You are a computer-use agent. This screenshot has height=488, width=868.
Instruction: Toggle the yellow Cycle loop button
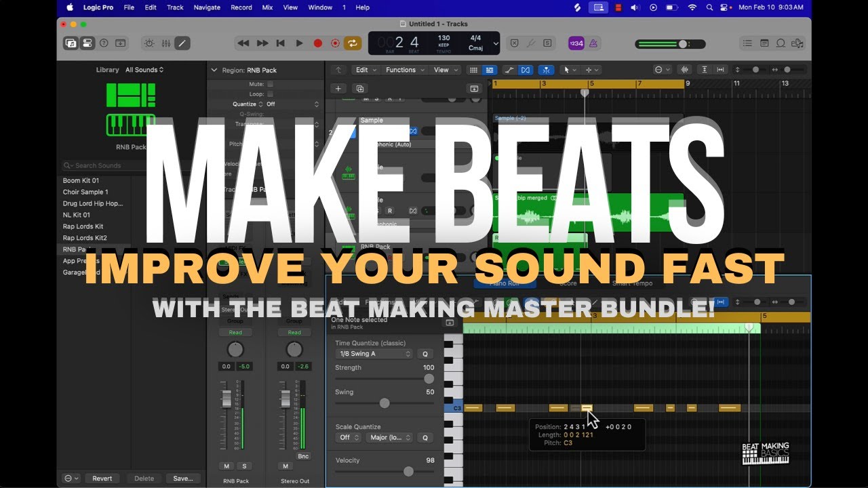(353, 43)
